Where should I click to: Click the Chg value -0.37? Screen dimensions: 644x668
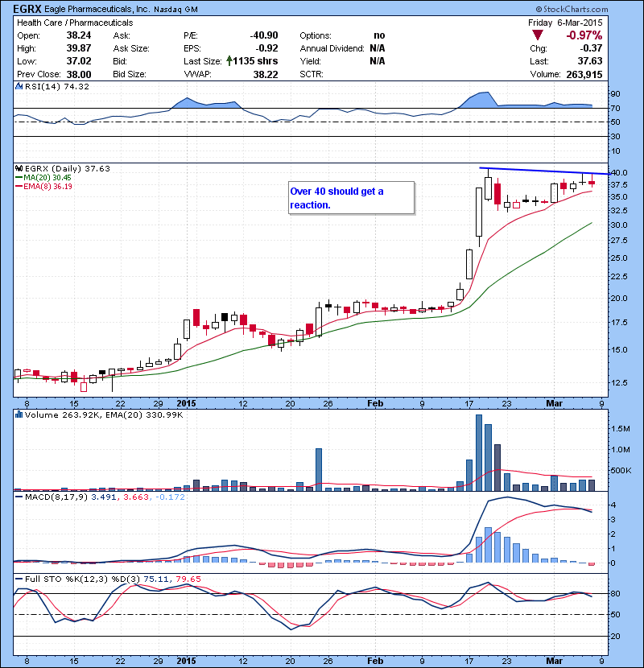coord(591,48)
